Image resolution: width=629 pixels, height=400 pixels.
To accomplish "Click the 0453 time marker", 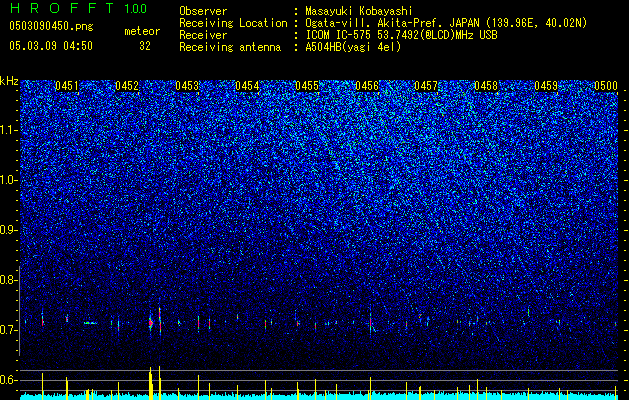I will pyautogui.click(x=187, y=86).
